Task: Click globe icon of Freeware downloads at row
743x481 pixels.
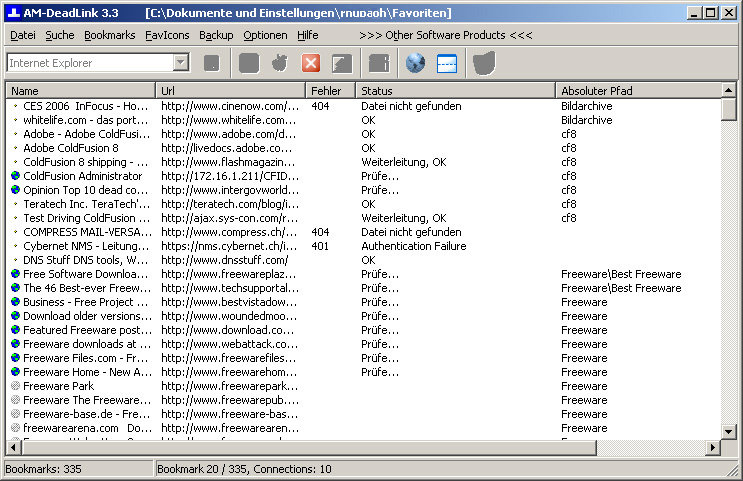Action: point(15,344)
